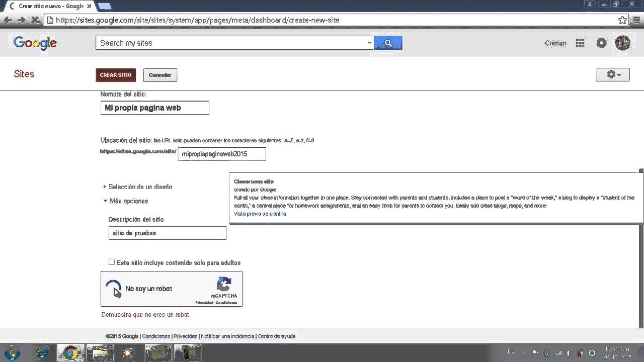This screenshot has height=362, width=644.
Task: Tick the No soy un robot checkbox
Action: [x=114, y=289]
